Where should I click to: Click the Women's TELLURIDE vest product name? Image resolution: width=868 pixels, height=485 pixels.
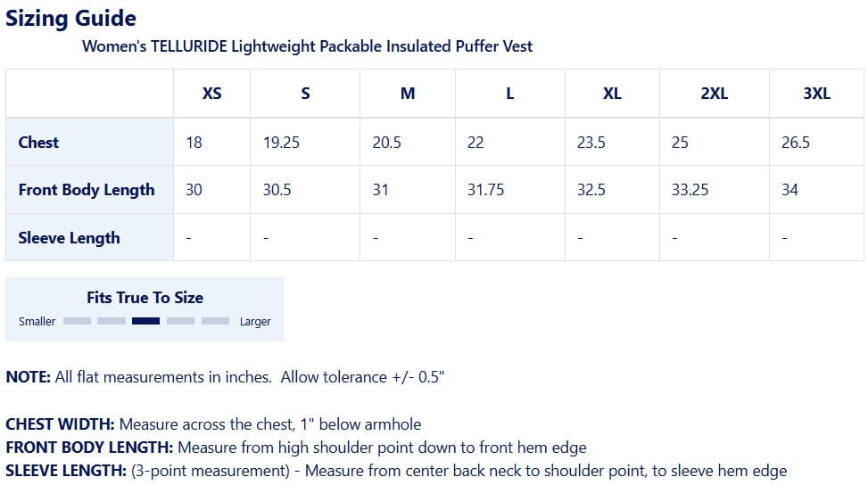coord(307,46)
